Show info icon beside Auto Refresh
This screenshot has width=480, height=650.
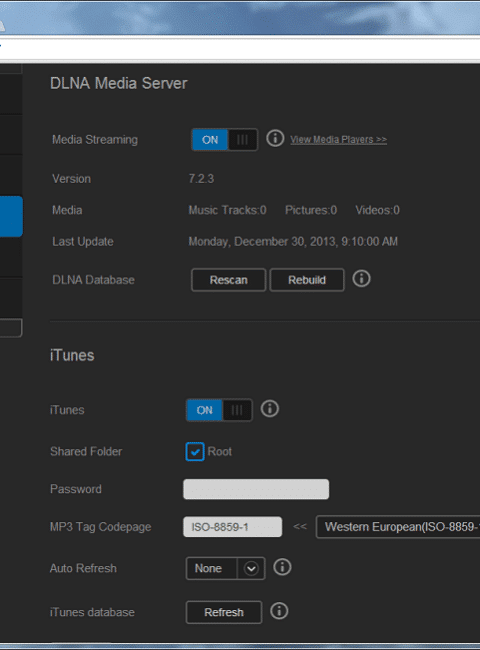pyautogui.click(x=282, y=567)
